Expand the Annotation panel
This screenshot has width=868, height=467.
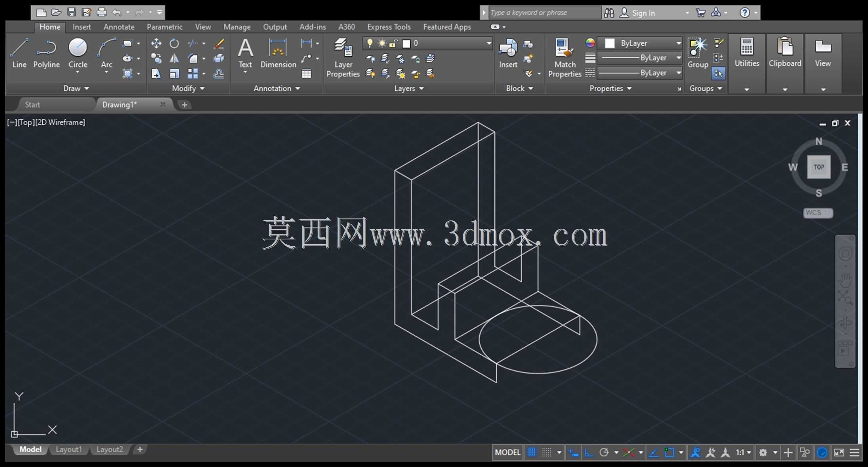click(277, 88)
